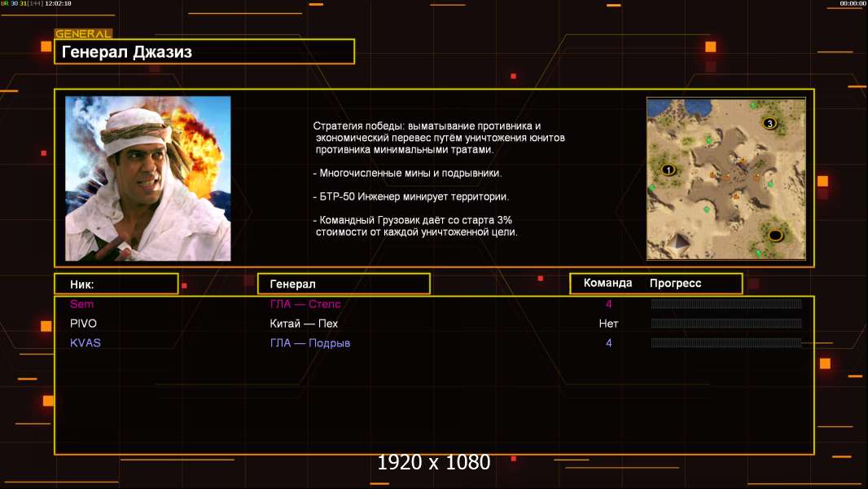Click the 'Генерал' column header
Viewport: 868px width, 489px height.
point(344,284)
